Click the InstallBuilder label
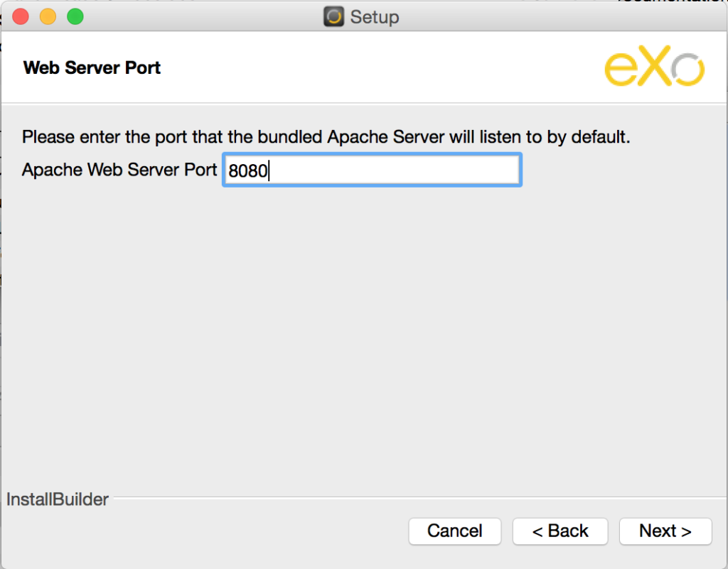The width and height of the screenshot is (728, 569). 58,499
